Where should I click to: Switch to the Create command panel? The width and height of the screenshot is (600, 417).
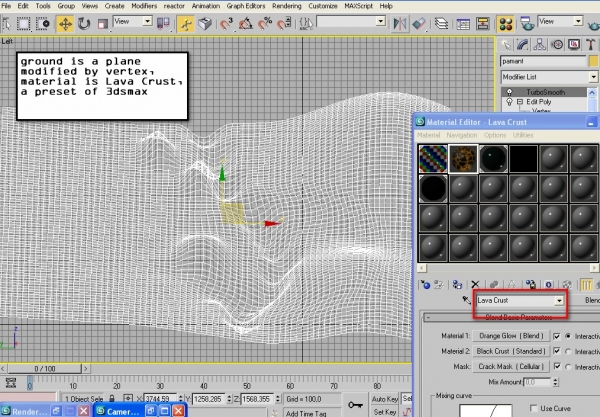(x=506, y=45)
